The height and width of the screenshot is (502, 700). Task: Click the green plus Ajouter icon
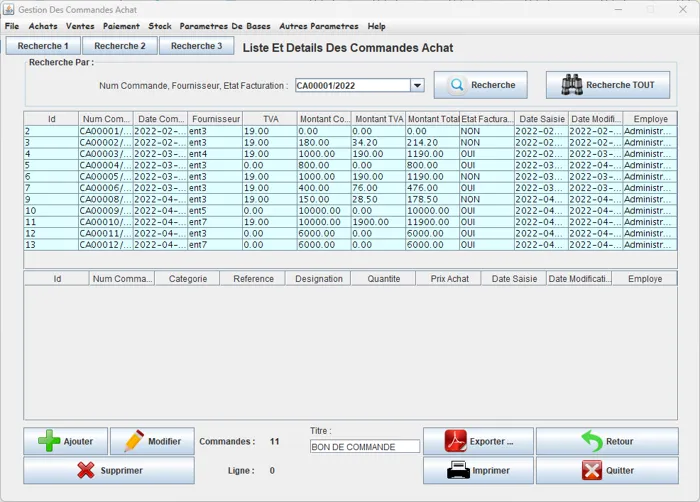pyautogui.click(x=49, y=441)
